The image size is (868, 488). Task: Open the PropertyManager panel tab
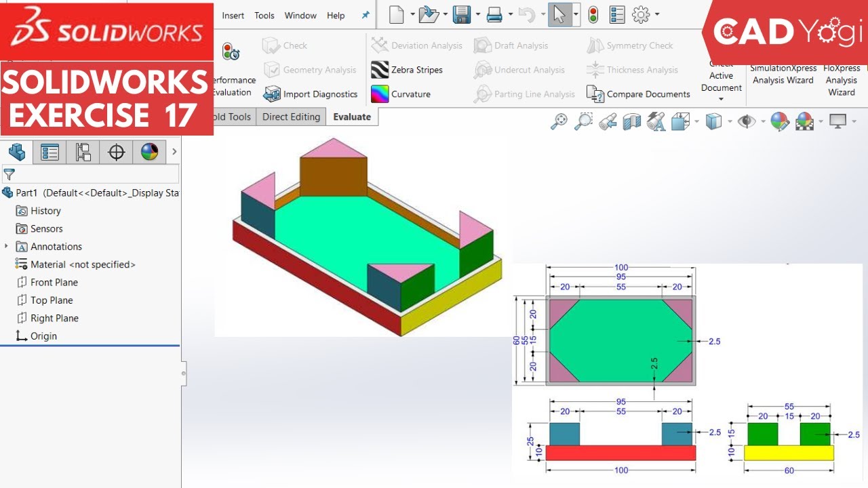pos(50,152)
